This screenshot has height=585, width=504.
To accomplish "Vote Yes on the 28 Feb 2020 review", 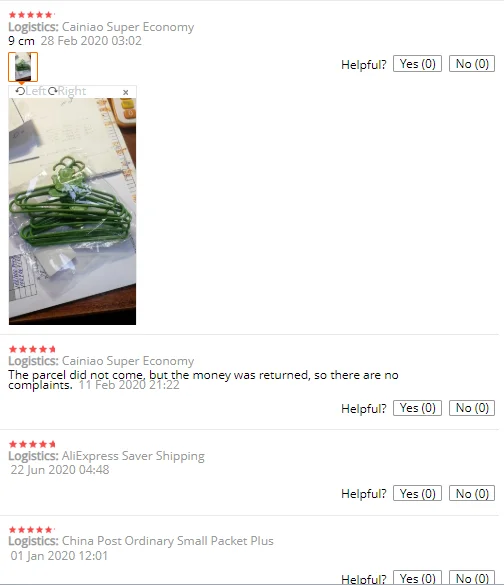I will (x=417, y=64).
